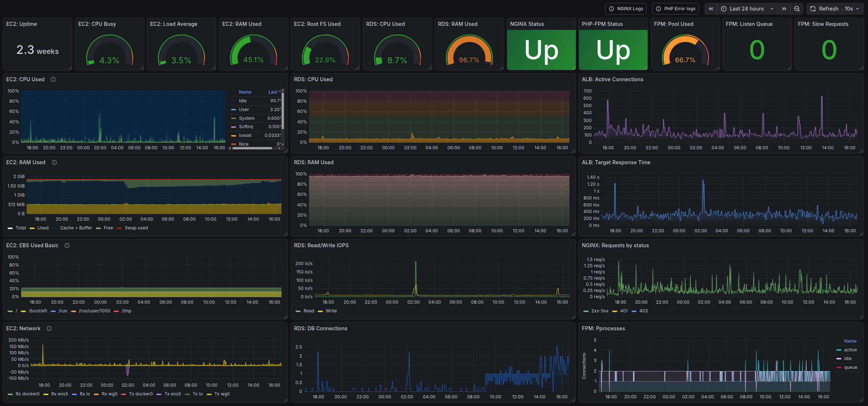The width and height of the screenshot is (868, 406).
Task: Open the PHP Error logs link
Action: click(675, 9)
